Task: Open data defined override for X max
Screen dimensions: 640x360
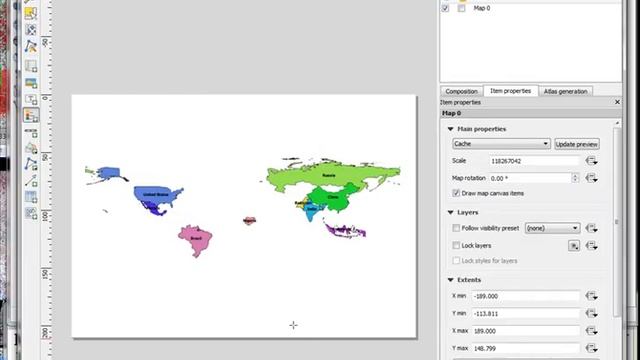Action: [x=591, y=331]
